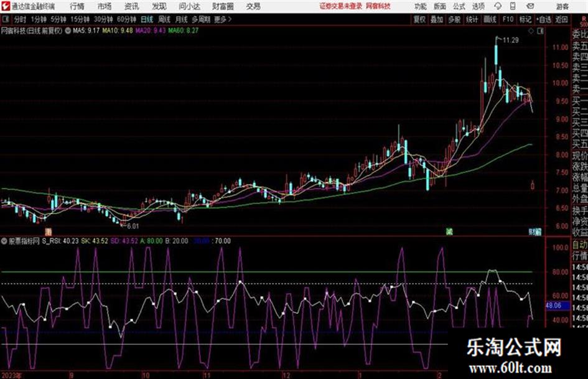
Task: Switch to 5分钟 period
Action: (x=58, y=19)
